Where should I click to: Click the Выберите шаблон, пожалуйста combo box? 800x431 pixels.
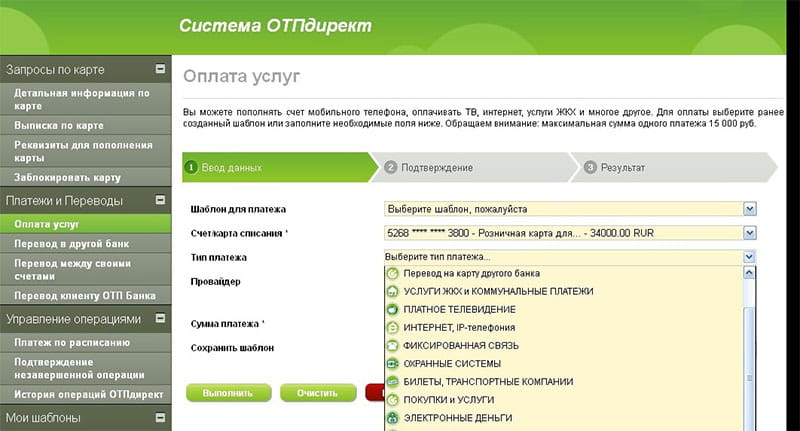[570, 209]
